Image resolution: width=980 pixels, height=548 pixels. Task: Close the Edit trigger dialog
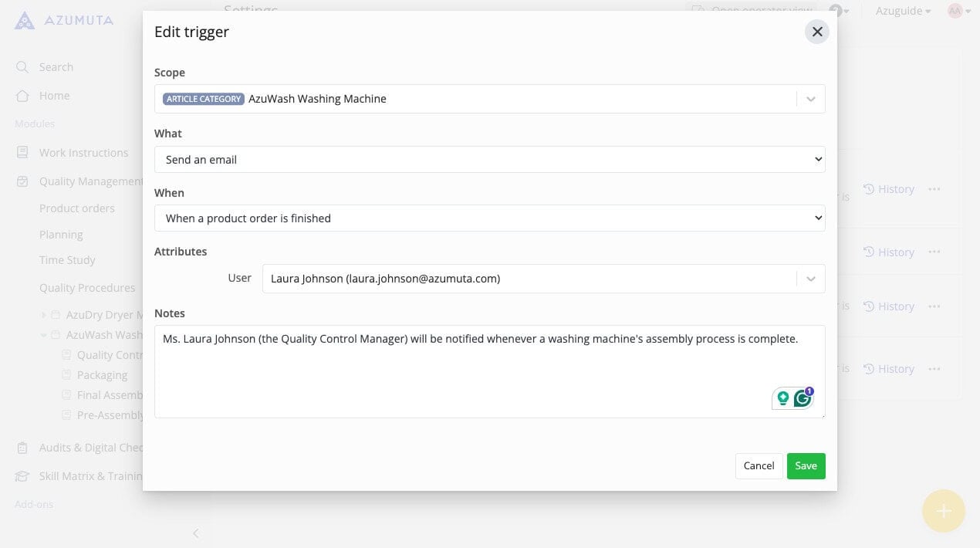[x=817, y=32]
